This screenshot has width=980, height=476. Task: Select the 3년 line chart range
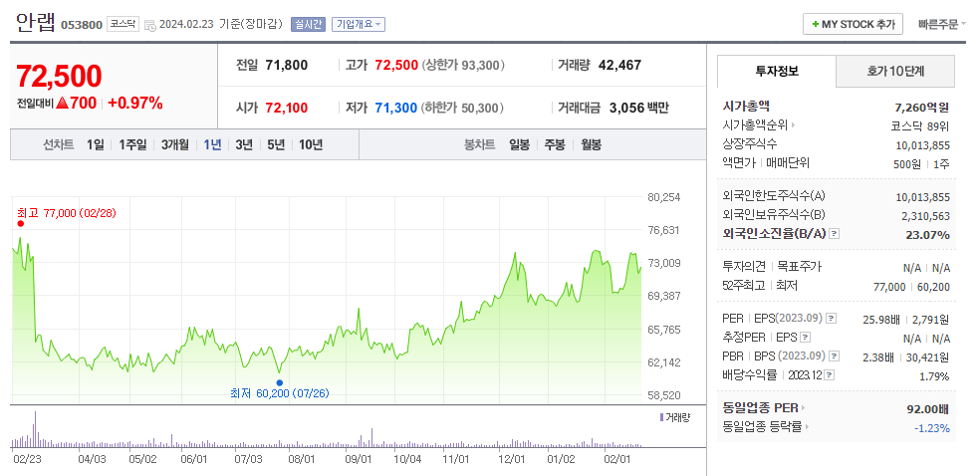pos(244,145)
